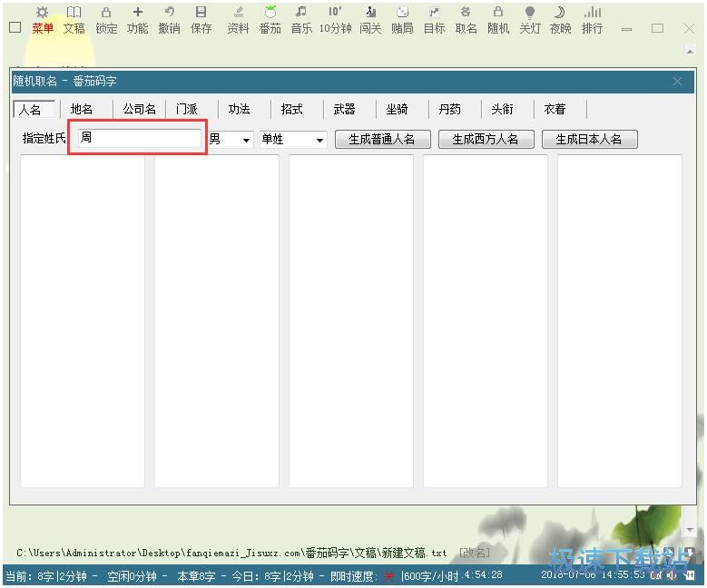Click the 本章8字 status entry

click(x=196, y=576)
